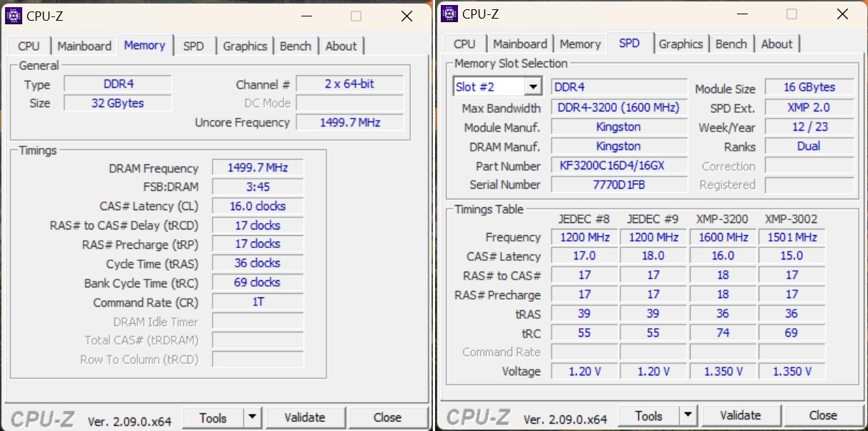Click CPU-Z app icon in right window title bar
Viewport: 868px width, 431px height.
pos(449,14)
